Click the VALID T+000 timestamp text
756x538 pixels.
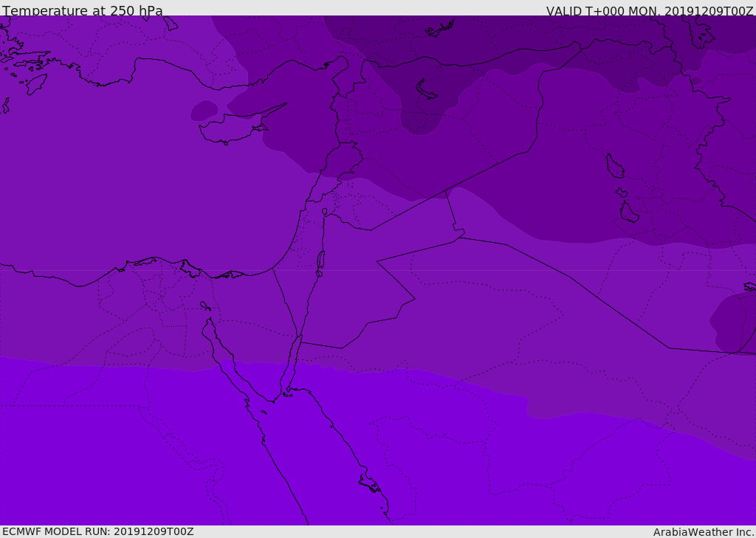[649, 11]
